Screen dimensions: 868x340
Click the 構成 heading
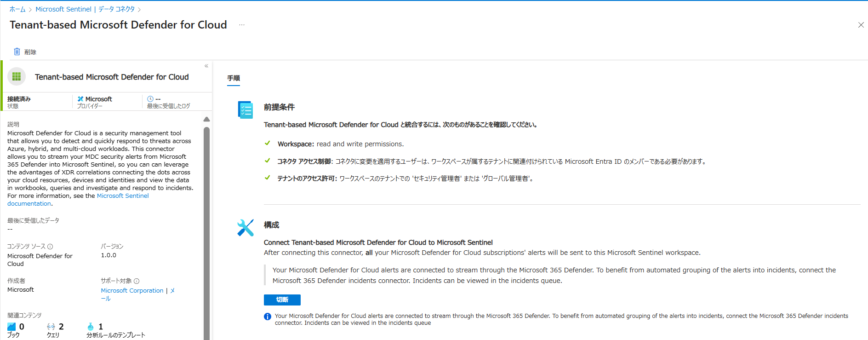pyautogui.click(x=271, y=225)
